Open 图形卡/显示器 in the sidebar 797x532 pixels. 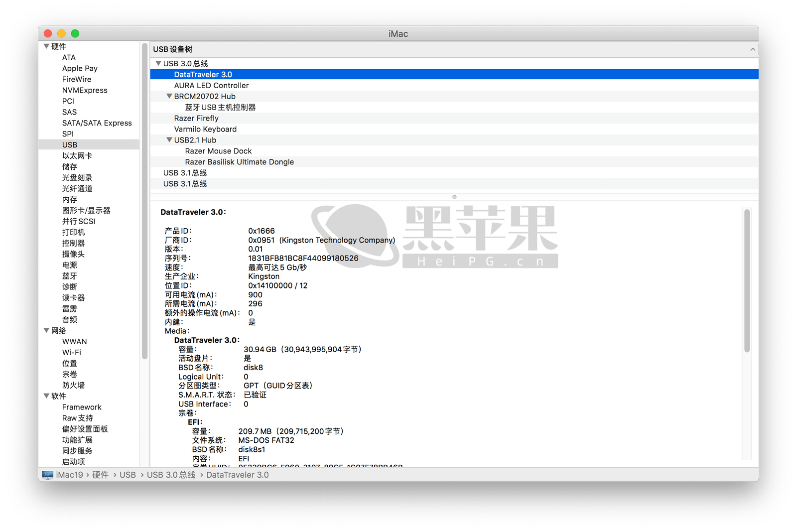[x=86, y=211]
